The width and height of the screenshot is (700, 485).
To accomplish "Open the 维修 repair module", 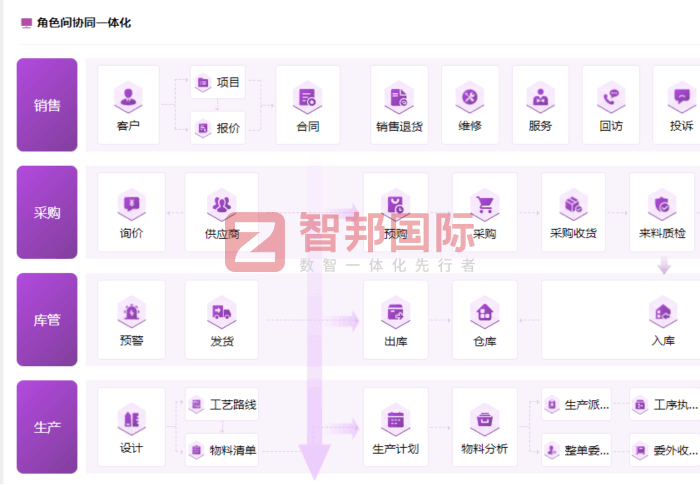I will coord(470,105).
